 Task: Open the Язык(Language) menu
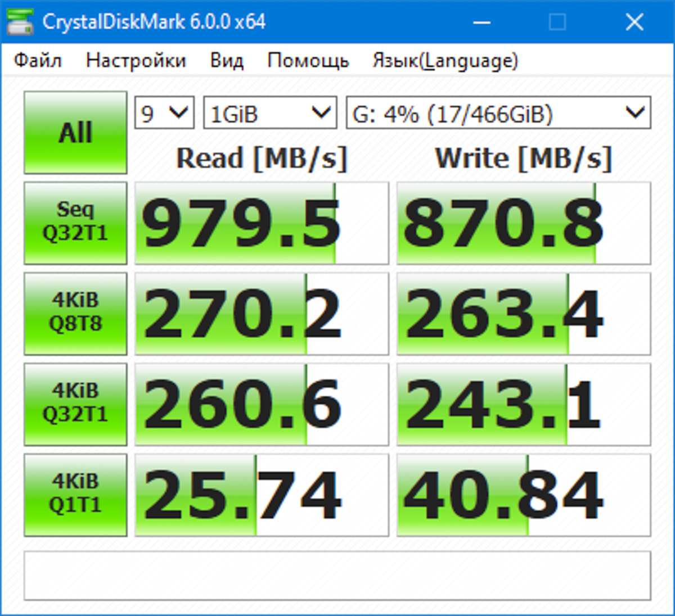pos(445,60)
